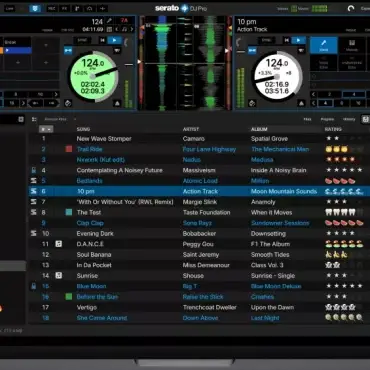Toggle the Link button in top bar

click(9, 8)
